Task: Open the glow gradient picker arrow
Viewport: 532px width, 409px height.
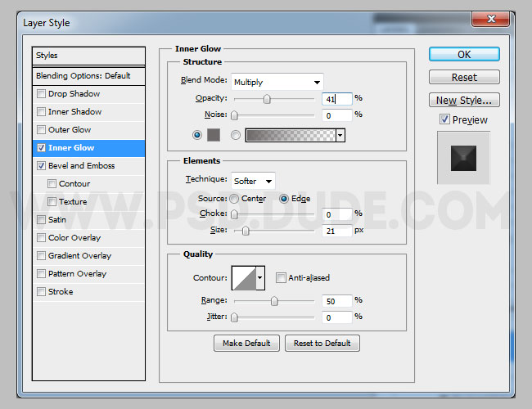Action: (340, 136)
